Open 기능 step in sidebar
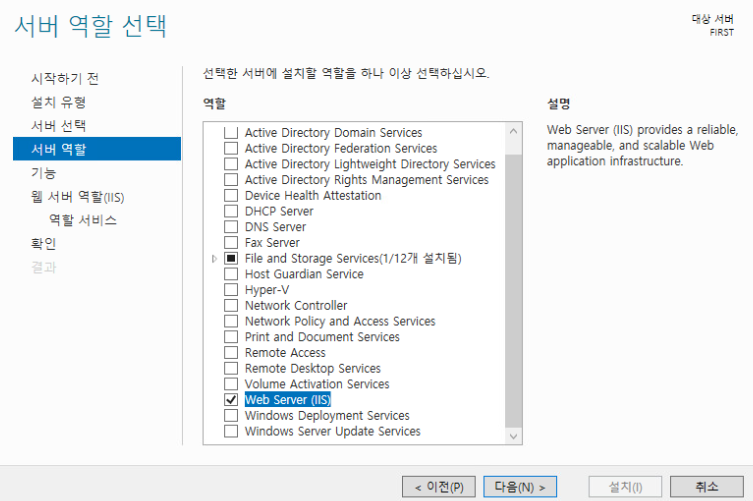This screenshot has height=501, width=753. click(x=43, y=172)
